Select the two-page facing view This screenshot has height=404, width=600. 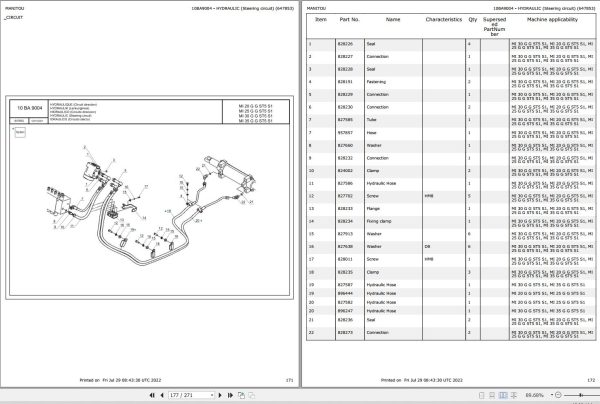(x=503, y=395)
